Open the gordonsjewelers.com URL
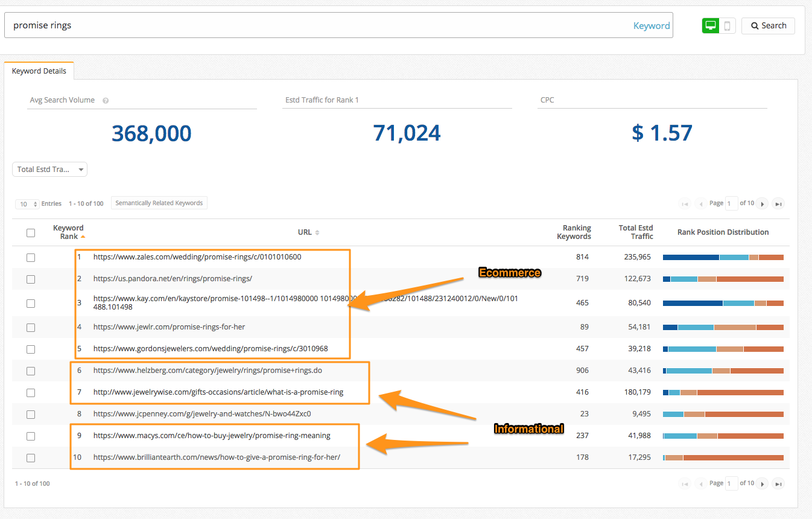The image size is (812, 519). click(211, 349)
